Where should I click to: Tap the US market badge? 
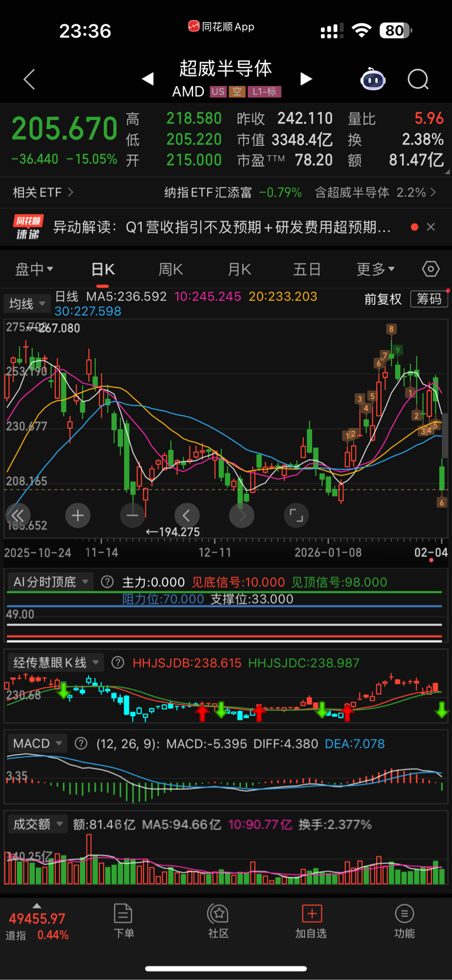tap(218, 92)
